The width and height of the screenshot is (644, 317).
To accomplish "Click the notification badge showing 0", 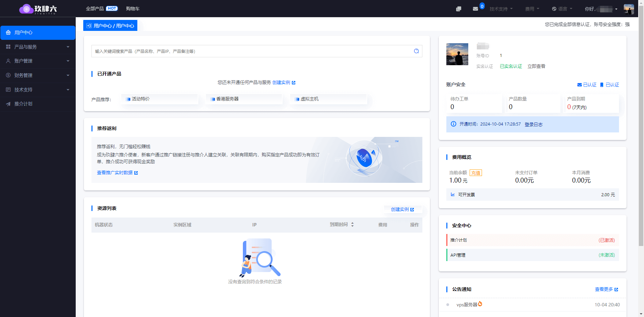I will (482, 6).
